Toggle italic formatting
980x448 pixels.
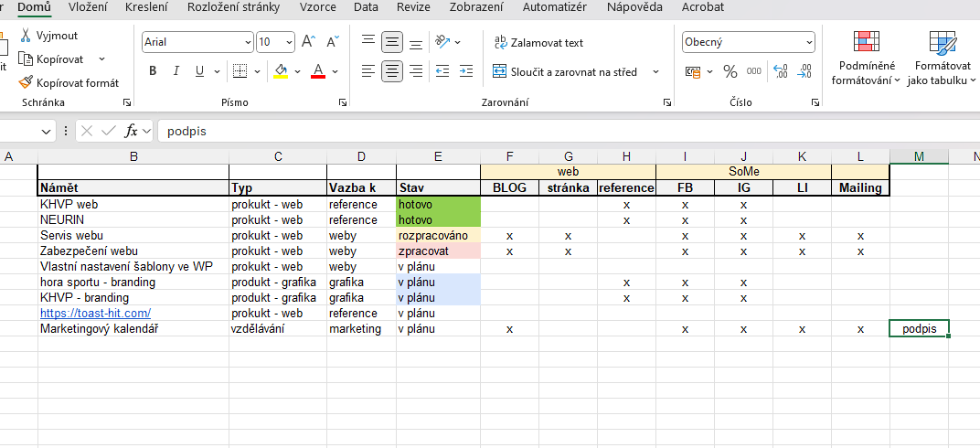[x=176, y=71]
